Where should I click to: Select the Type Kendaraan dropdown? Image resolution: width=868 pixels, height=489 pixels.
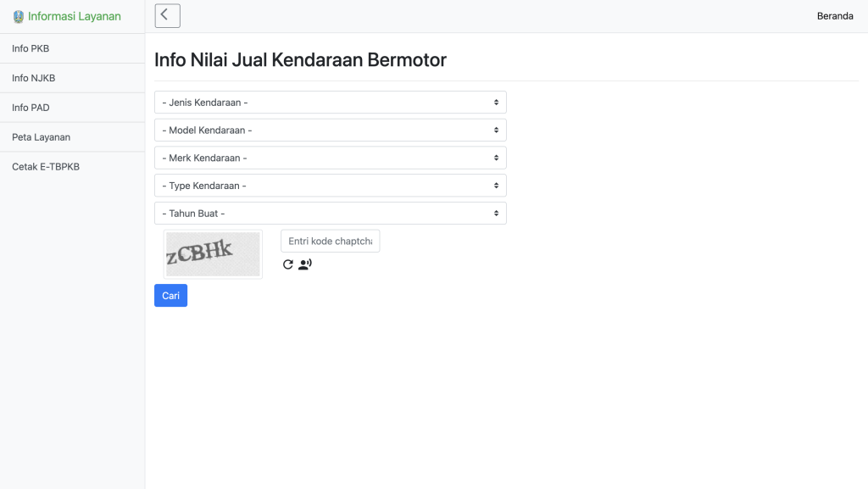[330, 186]
